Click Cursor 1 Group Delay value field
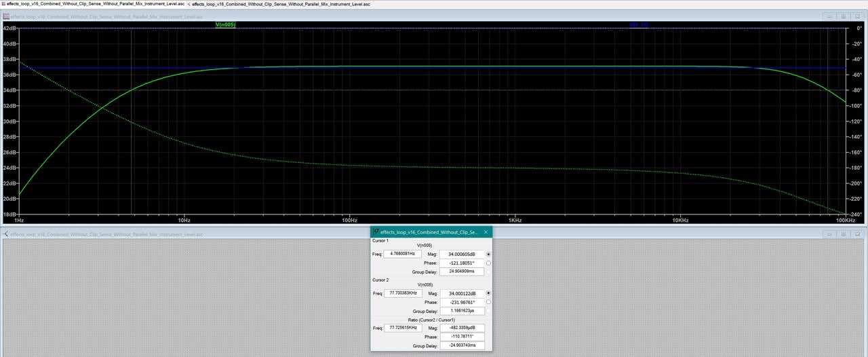The height and width of the screenshot is (357, 868). coord(462,271)
